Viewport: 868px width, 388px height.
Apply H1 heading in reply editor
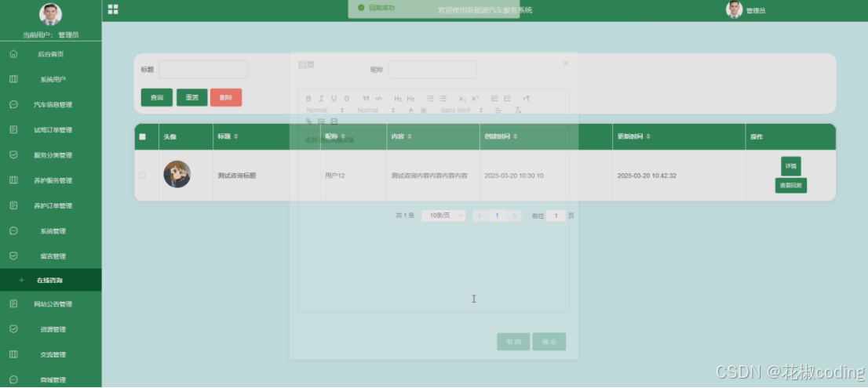click(397, 99)
